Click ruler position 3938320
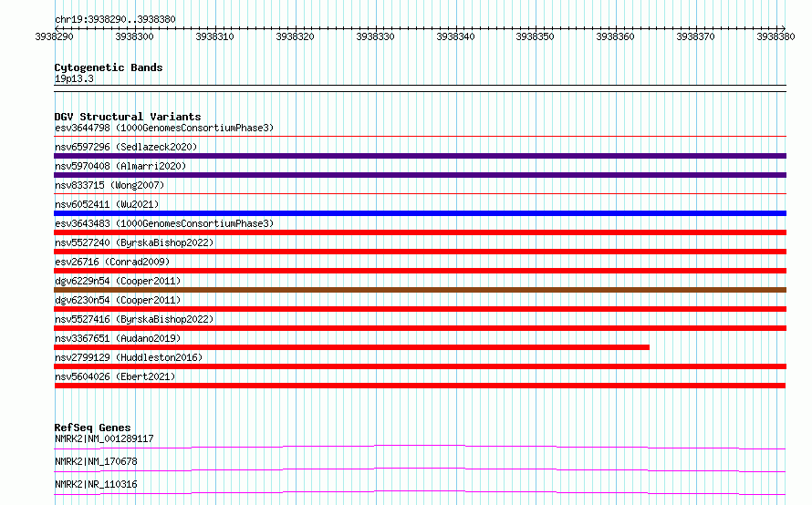 [x=296, y=36]
